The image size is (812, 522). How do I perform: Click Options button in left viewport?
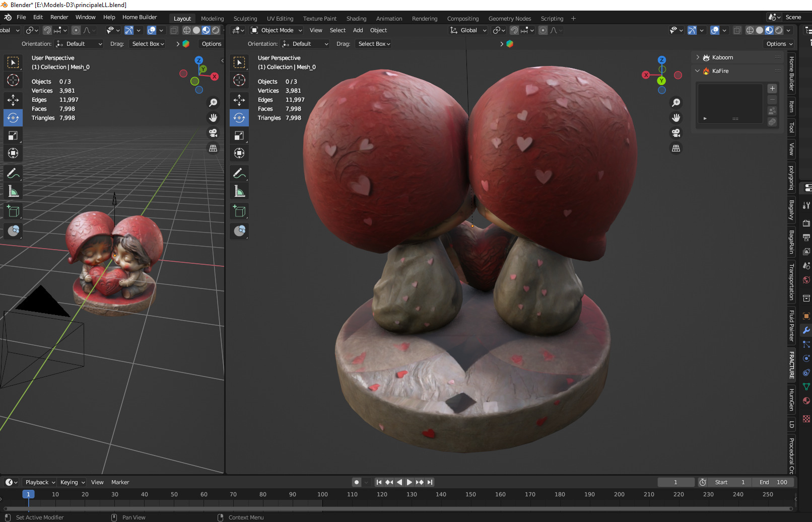point(212,44)
